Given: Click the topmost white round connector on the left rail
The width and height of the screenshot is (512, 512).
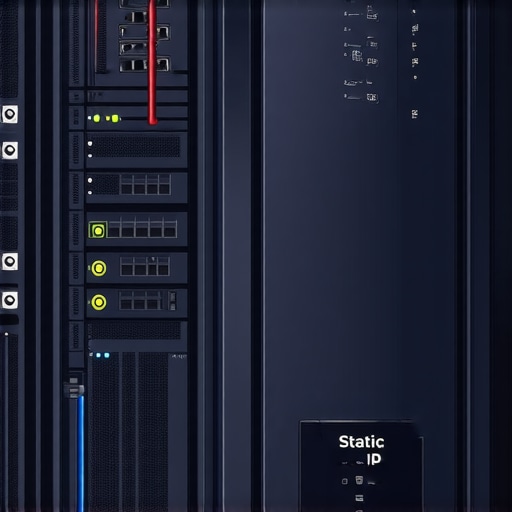Looking at the screenshot, I should [9, 114].
